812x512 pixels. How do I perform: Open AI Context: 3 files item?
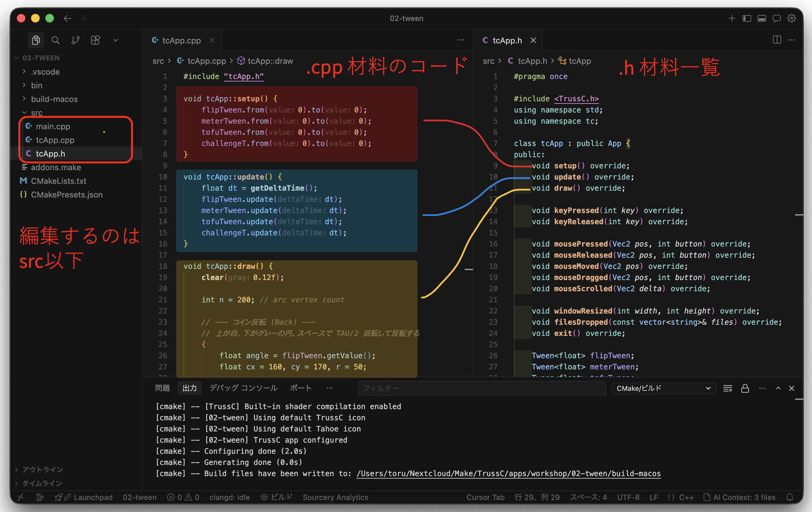(x=739, y=497)
